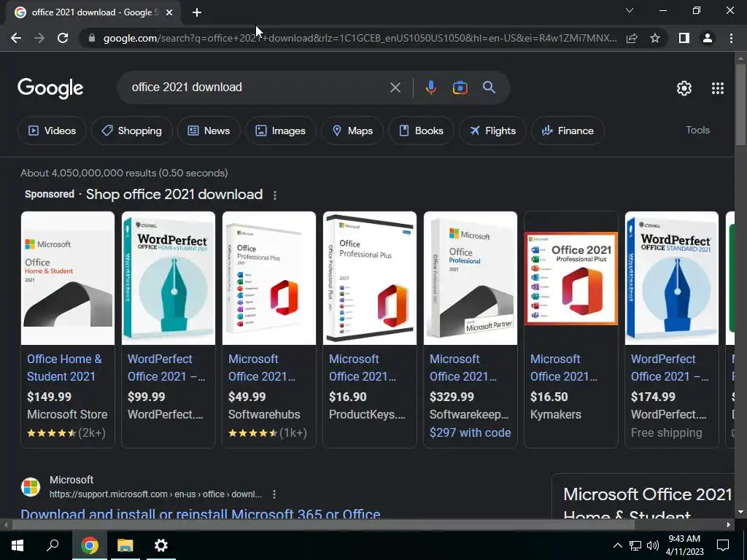
Task: Open volume control tray icon
Action: [x=653, y=545]
